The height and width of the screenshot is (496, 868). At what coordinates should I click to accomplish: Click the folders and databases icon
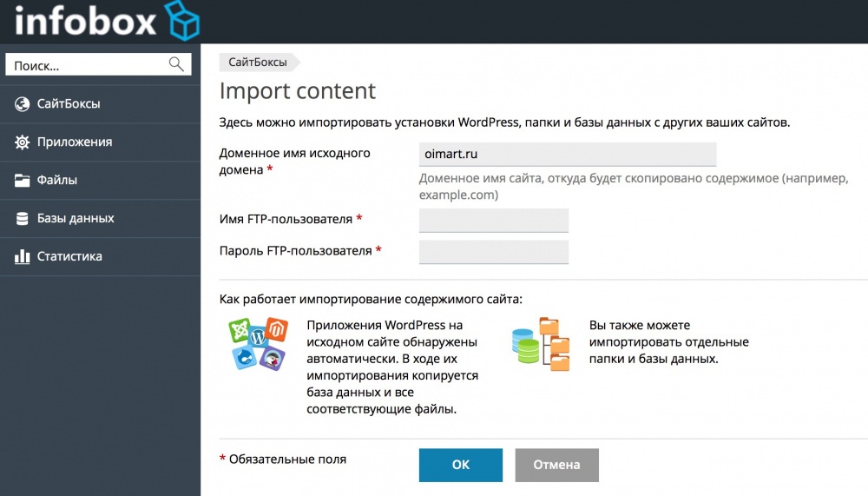point(541,344)
